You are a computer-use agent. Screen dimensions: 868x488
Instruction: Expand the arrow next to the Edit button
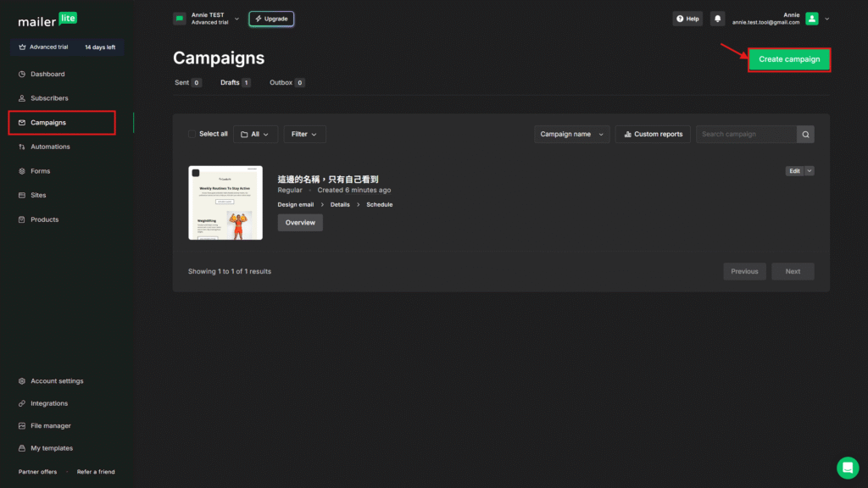click(810, 170)
